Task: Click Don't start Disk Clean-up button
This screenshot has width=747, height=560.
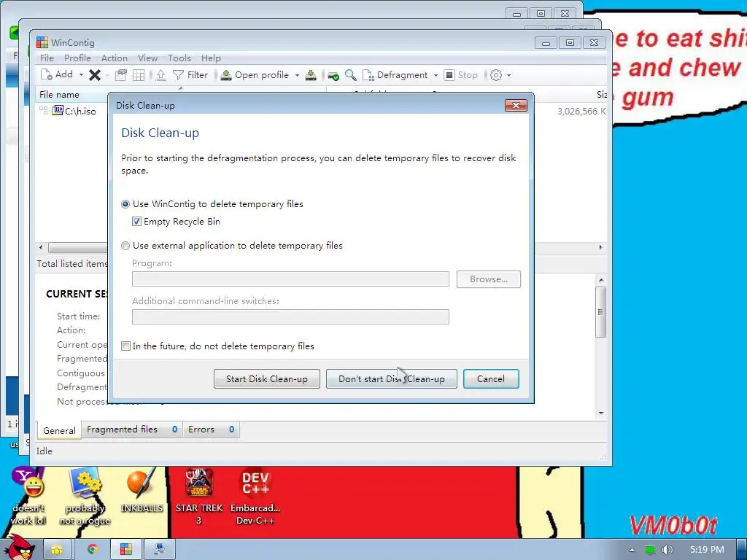Action: [392, 379]
